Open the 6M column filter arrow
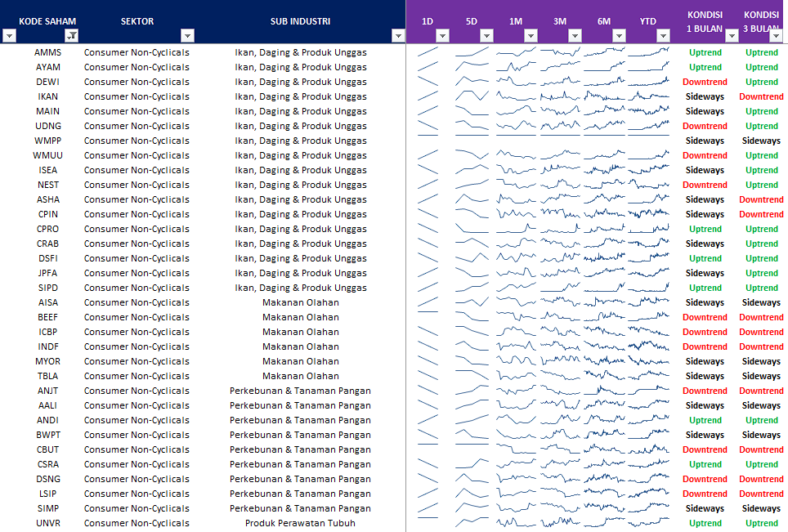This screenshot has height=532, width=788. (x=619, y=35)
